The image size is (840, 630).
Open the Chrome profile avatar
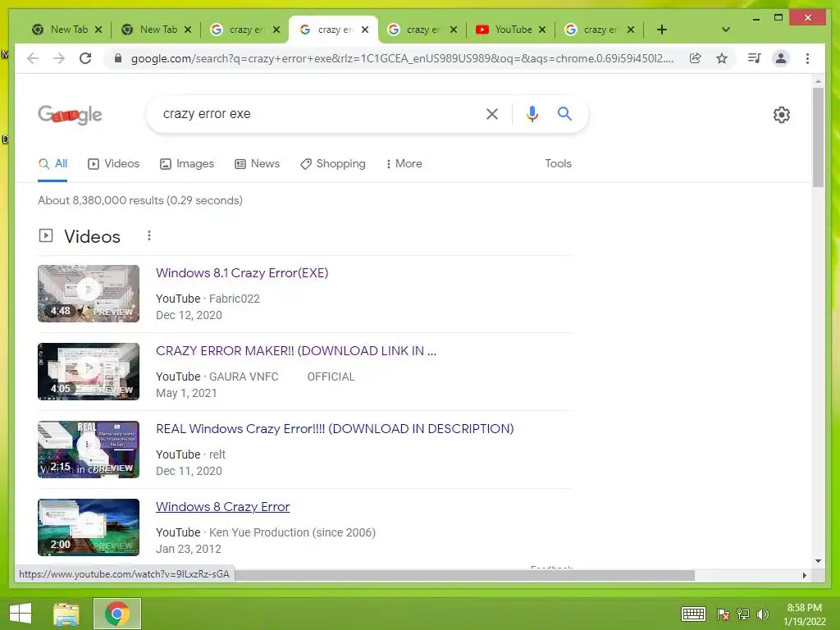[x=781, y=58]
